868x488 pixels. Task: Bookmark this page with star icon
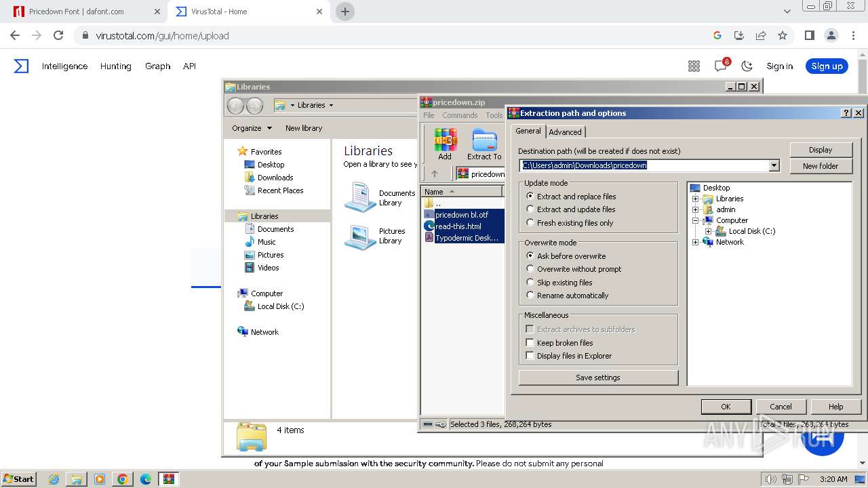(x=783, y=35)
